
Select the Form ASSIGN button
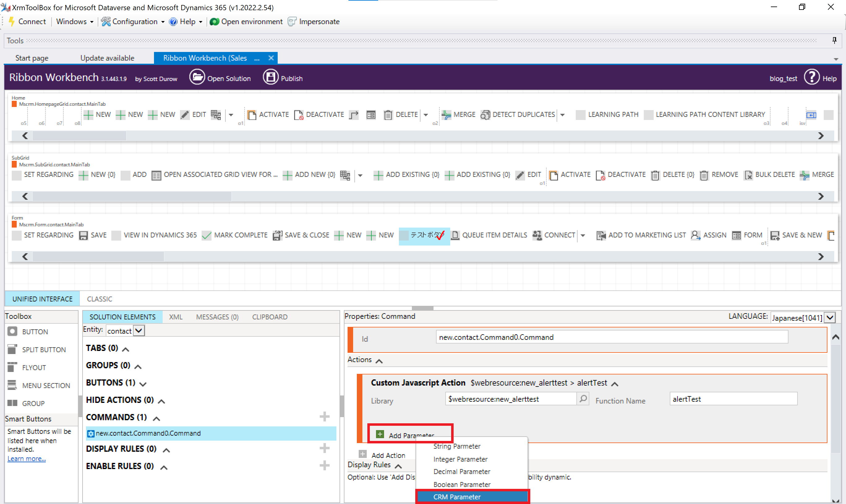coord(708,235)
